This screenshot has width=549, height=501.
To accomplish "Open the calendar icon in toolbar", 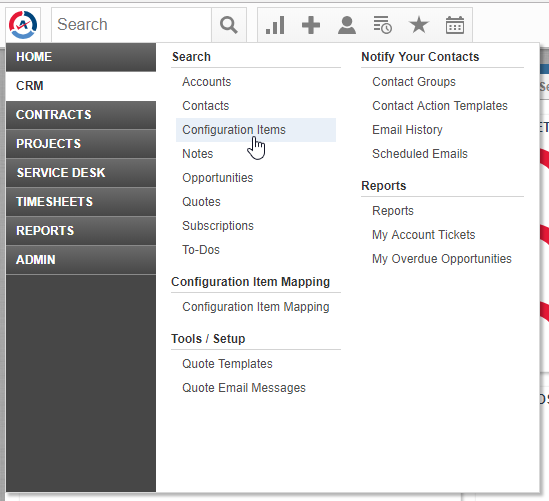I will tap(455, 25).
